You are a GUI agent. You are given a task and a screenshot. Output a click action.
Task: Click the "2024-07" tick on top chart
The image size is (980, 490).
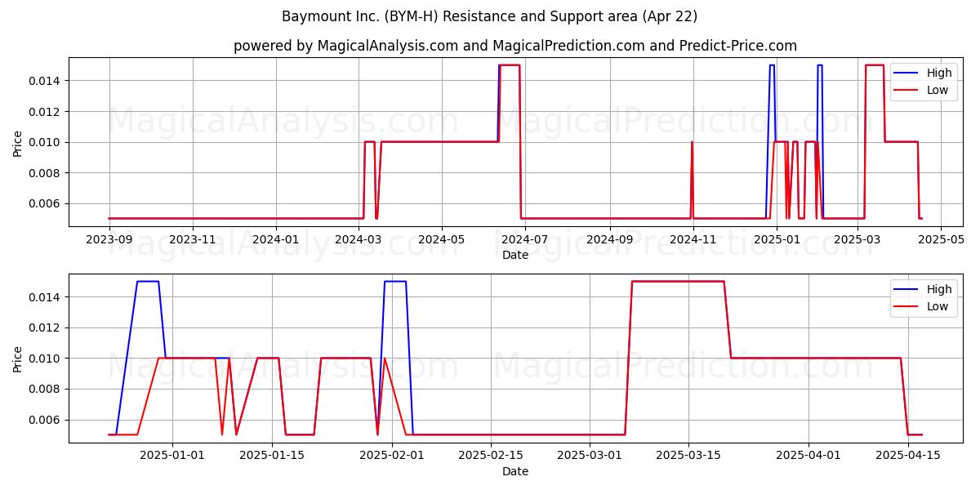coord(525,239)
